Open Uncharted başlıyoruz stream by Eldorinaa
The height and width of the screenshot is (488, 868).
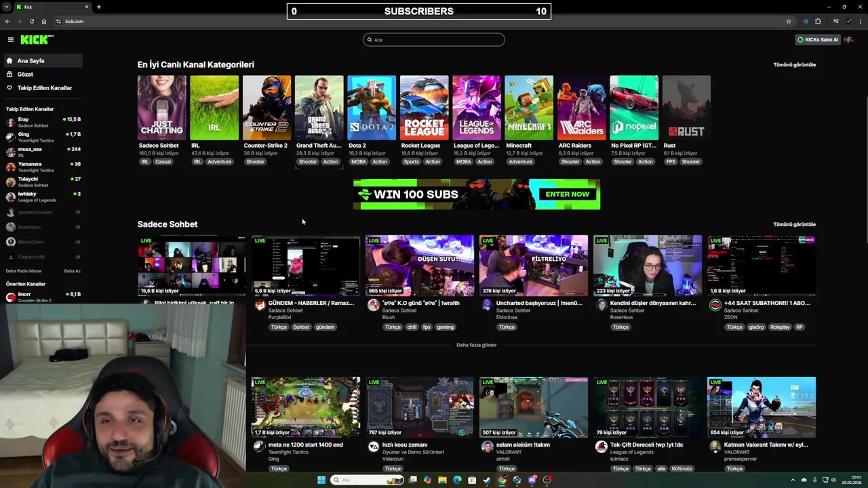534,266
